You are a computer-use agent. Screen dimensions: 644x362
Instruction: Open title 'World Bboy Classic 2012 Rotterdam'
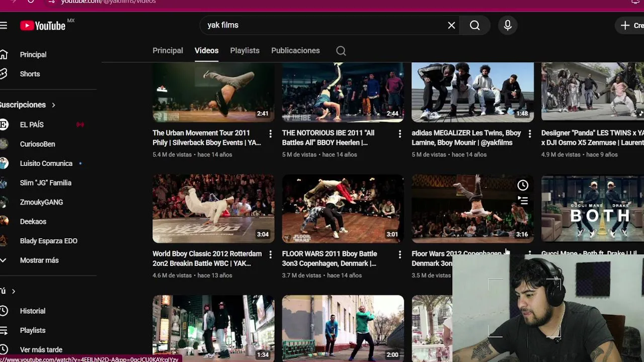coord(207,258)
